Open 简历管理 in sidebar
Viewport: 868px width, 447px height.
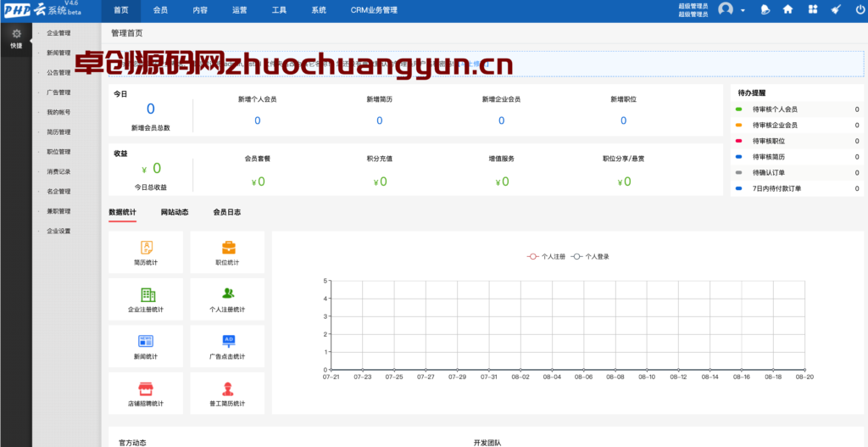tap(58, 132)
